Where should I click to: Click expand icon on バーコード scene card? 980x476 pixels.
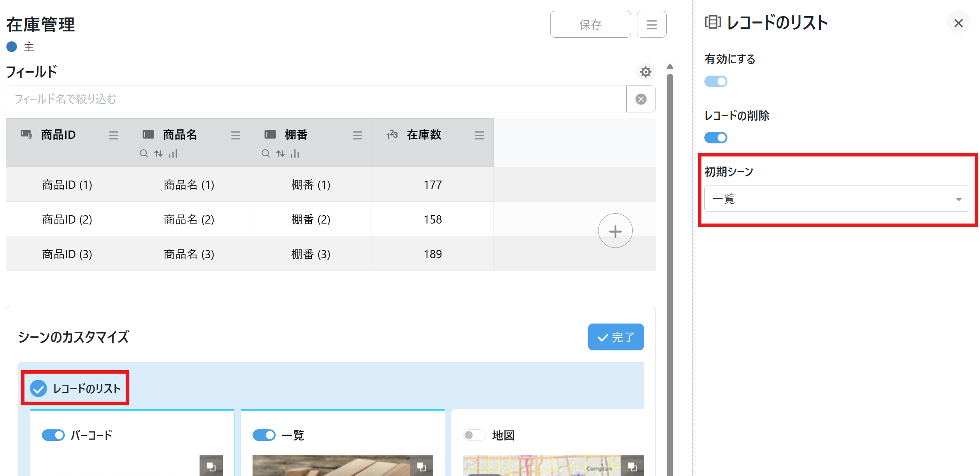pyautogui.click(x=211, y=466)
